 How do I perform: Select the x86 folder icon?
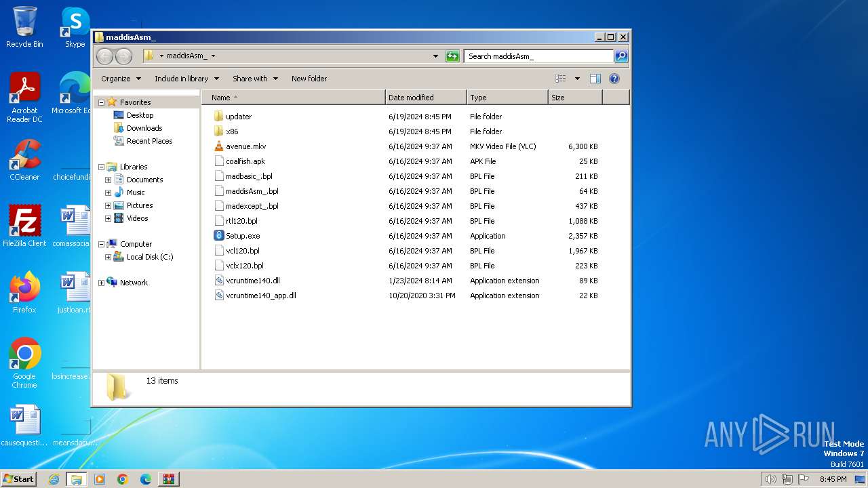coord(218,131)
